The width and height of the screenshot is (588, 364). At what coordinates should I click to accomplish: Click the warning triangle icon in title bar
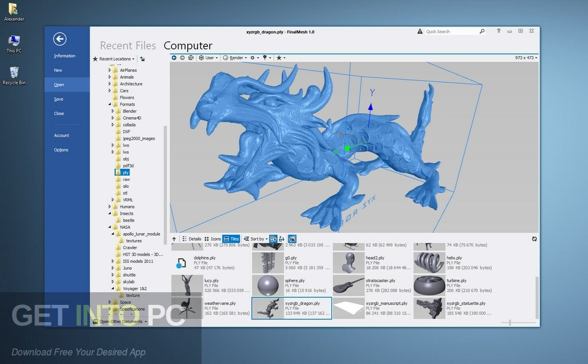coord(420,32)
